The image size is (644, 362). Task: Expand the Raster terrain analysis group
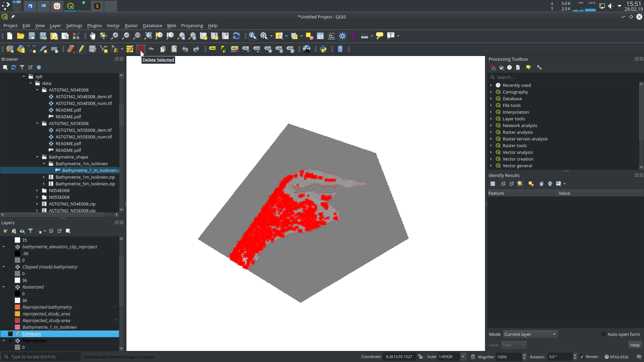[x=491, y=139]
